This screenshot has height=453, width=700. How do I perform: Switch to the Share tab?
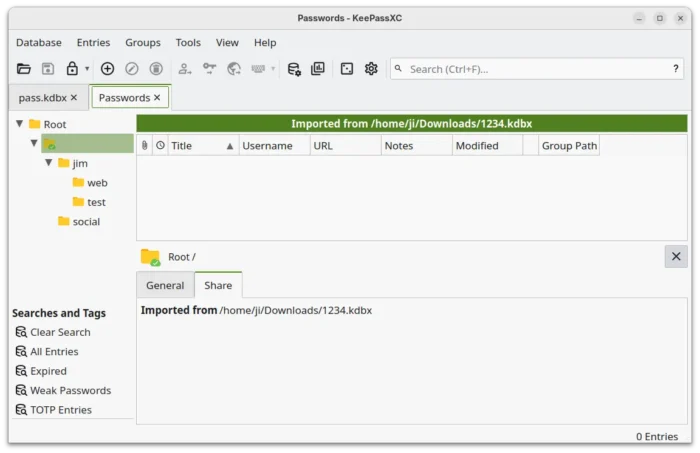pyautogui.click(x=218, y=286)
